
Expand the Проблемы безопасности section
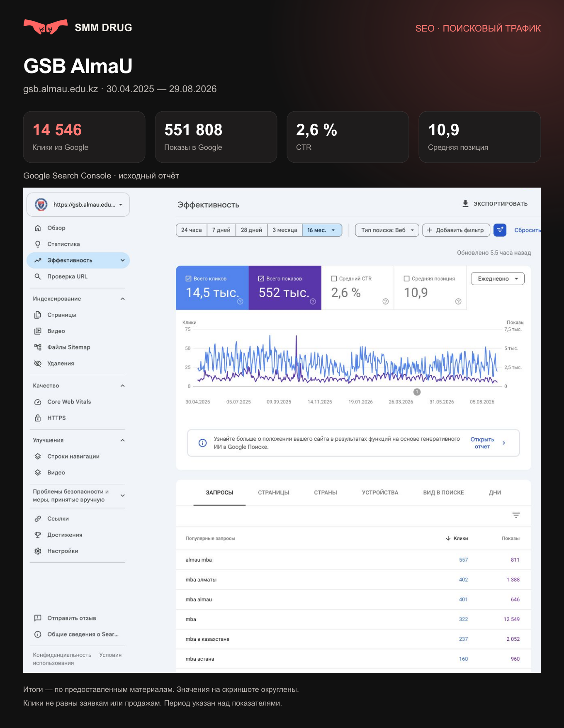[122, 496]
